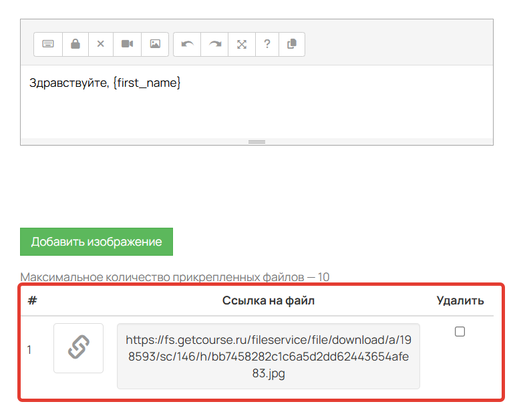
Task: Click the chain link icon for file 1
Action: point(79,348)
